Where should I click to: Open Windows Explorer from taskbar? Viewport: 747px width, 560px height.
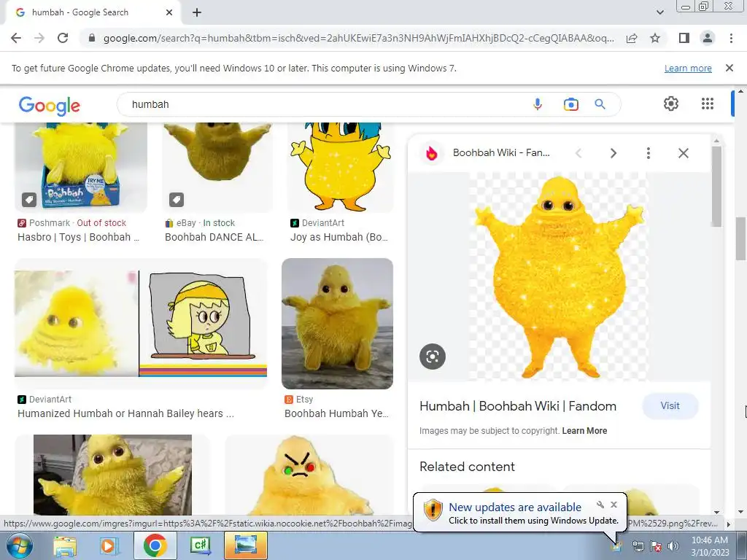coord(65,545)
